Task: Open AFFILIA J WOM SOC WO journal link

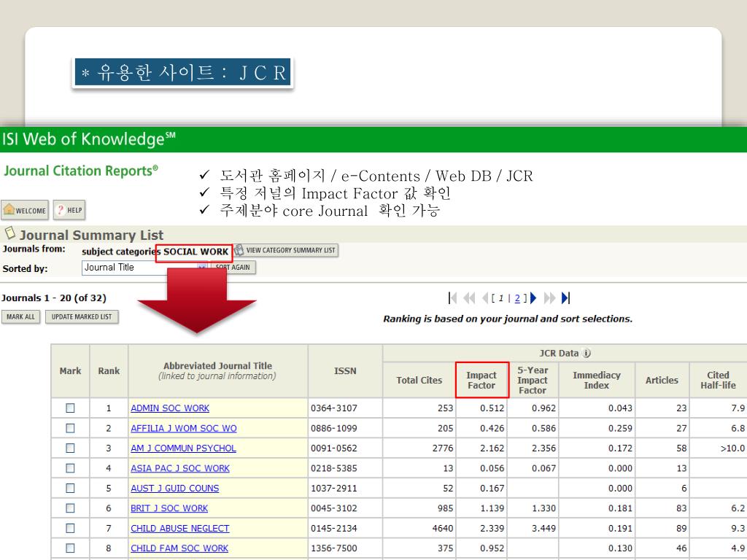Action: click(x=184, y=428)
